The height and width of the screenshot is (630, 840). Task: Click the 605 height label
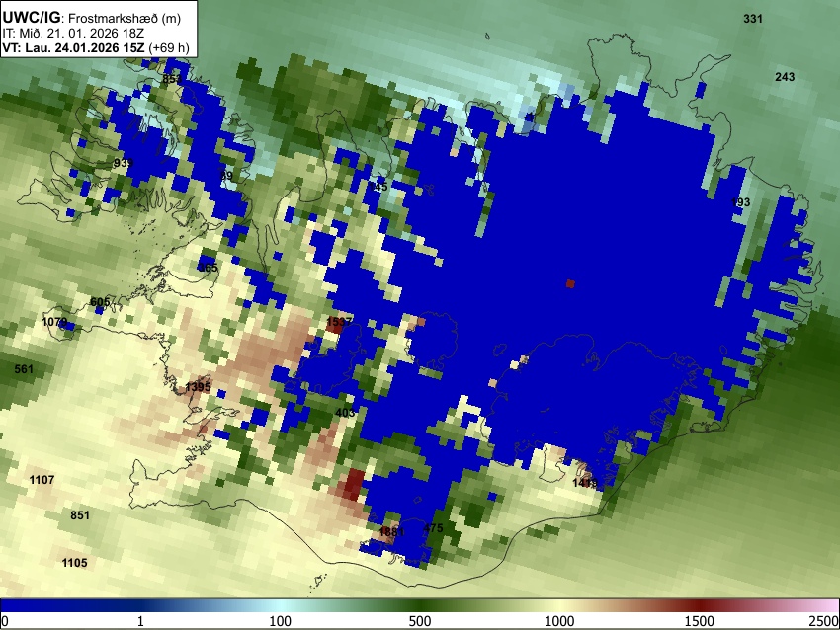[100, 302]
